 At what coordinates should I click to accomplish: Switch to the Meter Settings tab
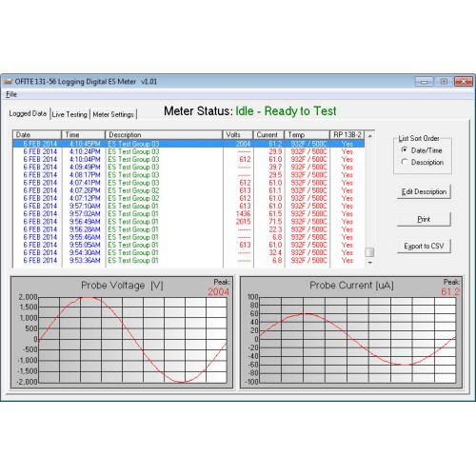tap(113, 114)
